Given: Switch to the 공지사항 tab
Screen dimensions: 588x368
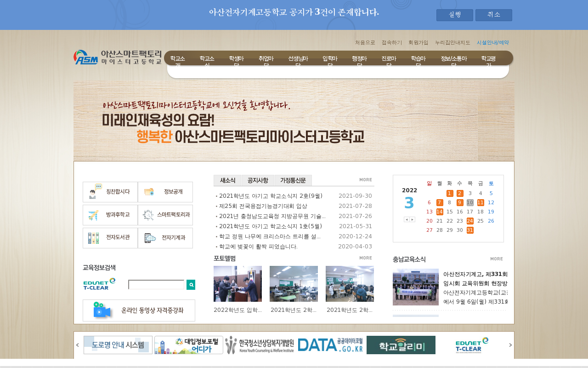Looking at the screenshot, I should 258,180.
